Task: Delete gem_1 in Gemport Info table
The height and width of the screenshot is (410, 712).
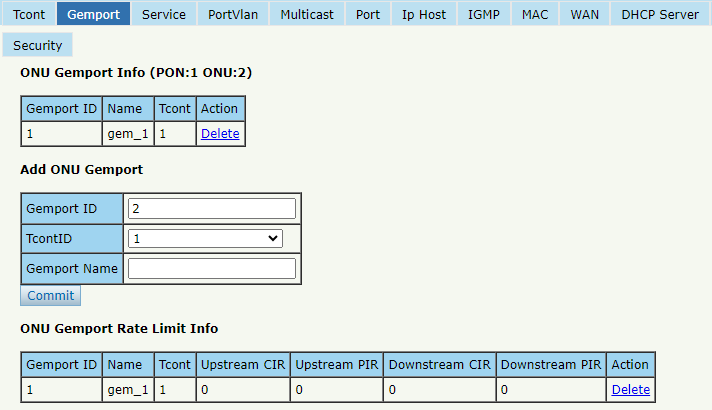Action: click(x=220, y=133)
